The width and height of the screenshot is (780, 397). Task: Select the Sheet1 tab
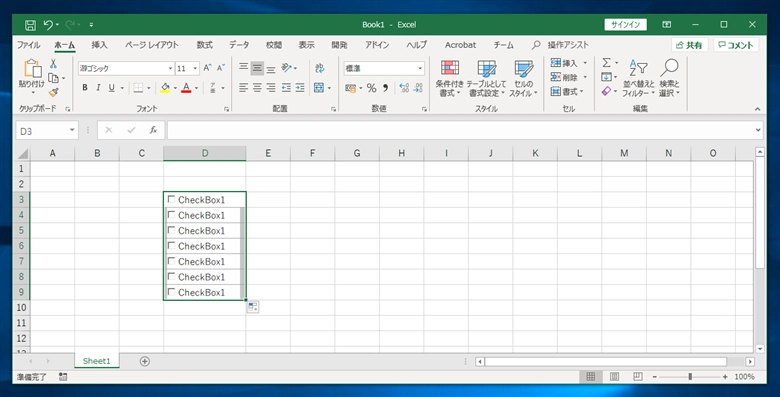point(97,361)
